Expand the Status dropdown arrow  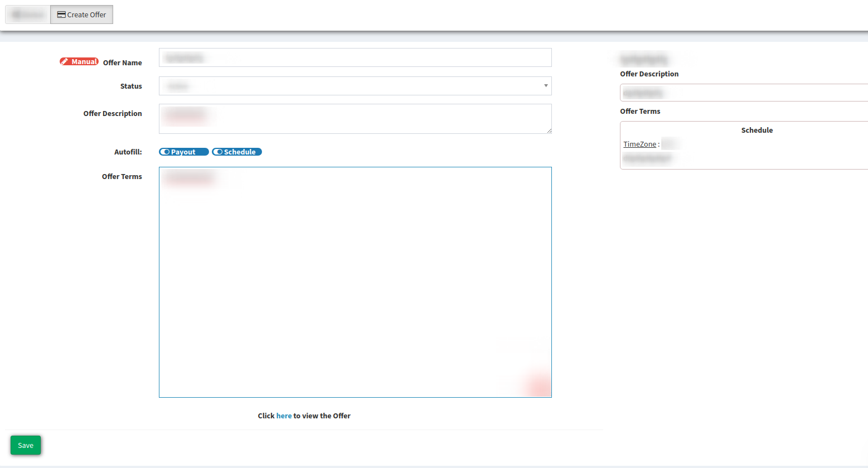545,86
